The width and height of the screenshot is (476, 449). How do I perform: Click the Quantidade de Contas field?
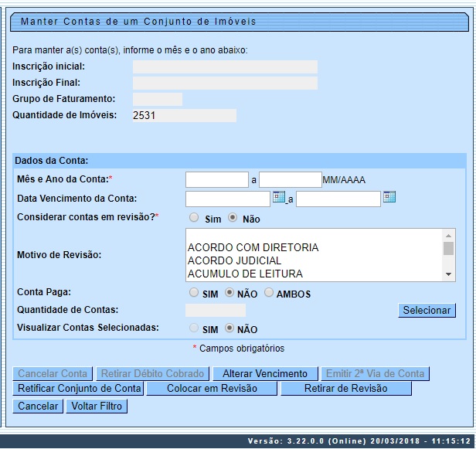pyautogui.click(x=216, y=310)
